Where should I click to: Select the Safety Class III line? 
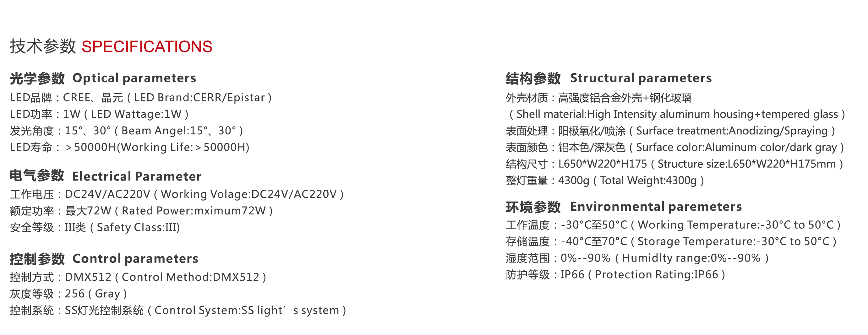tap(95, 227)
